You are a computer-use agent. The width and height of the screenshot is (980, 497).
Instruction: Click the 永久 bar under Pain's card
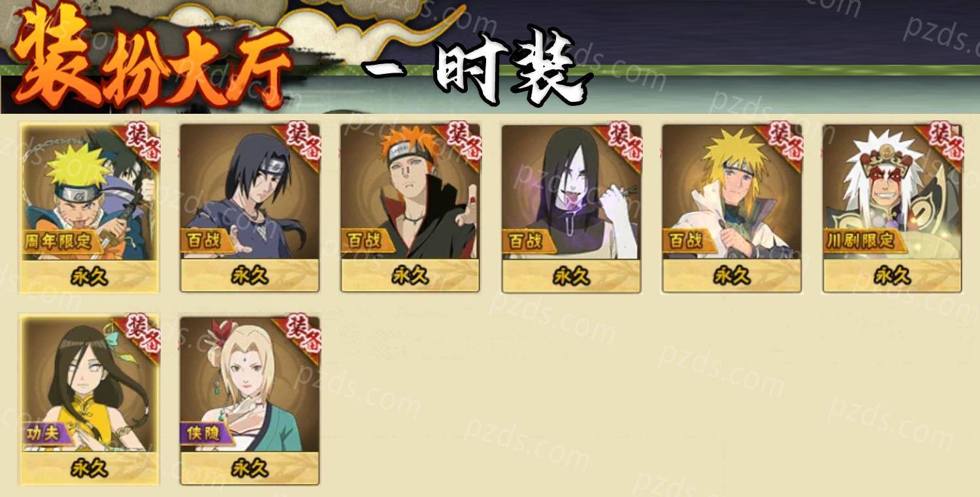[x=410, y=276]
